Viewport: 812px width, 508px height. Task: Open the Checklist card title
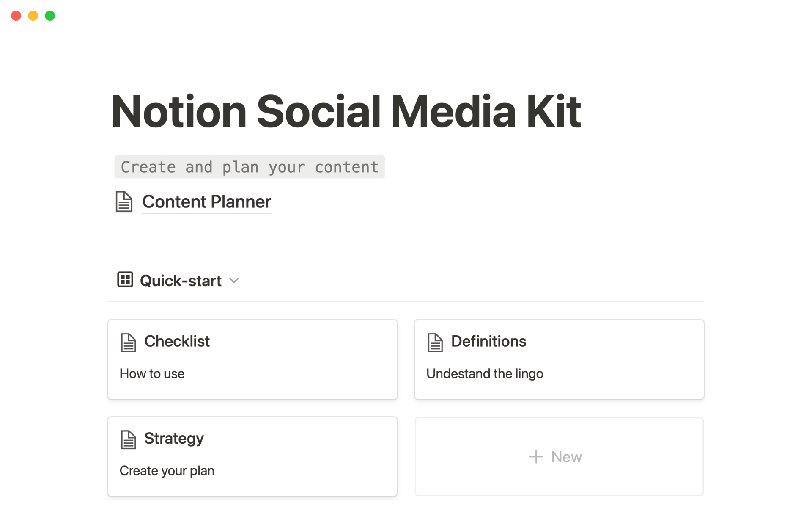177,341
